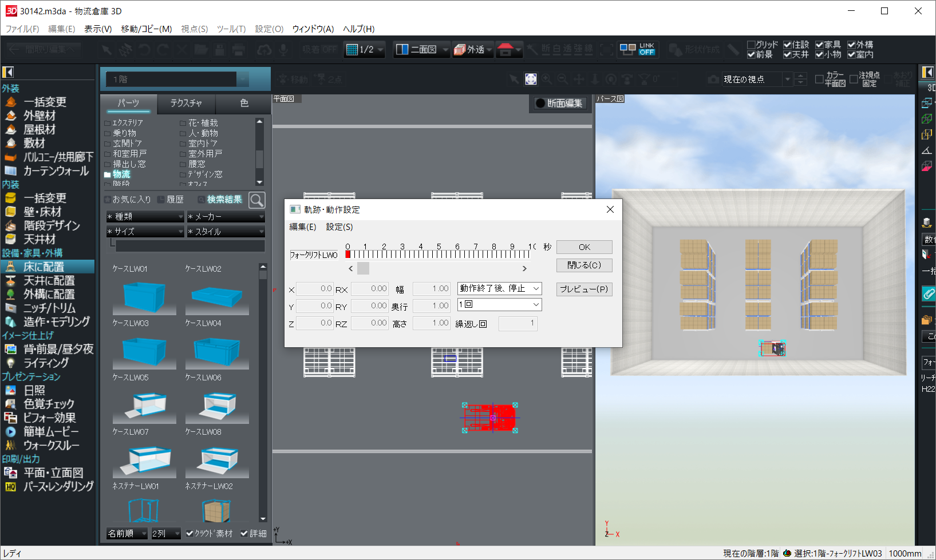Toggle the クラウド素材 checkbox

point(189,533)
